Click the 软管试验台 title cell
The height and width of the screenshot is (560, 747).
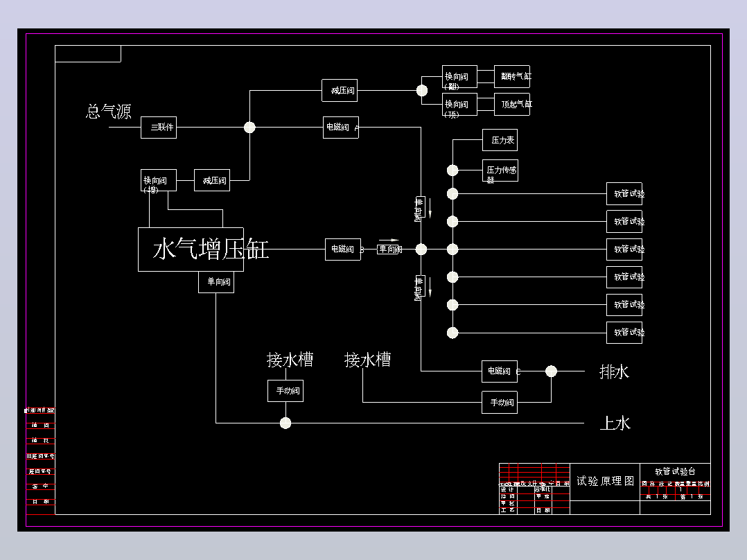click(x=675, y=471)
